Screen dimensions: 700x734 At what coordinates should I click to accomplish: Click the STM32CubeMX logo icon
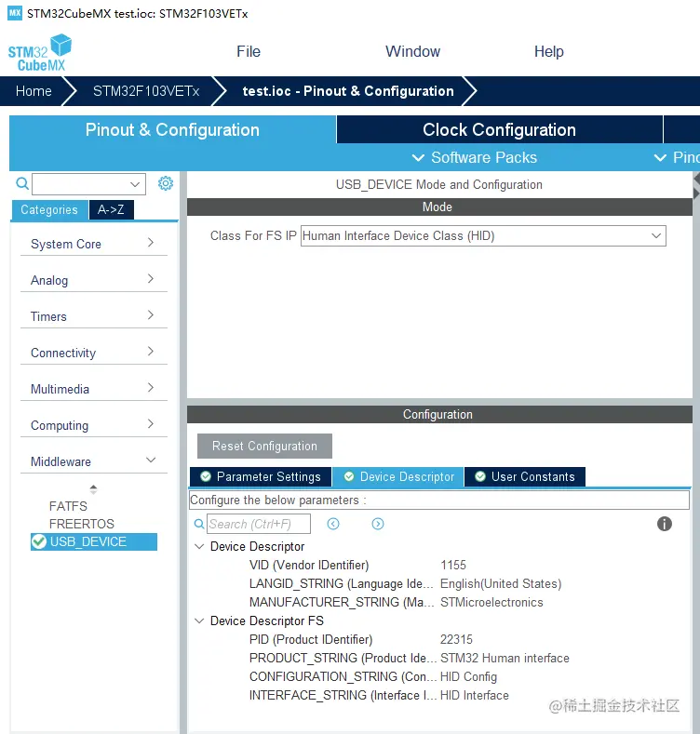point(40,52)
